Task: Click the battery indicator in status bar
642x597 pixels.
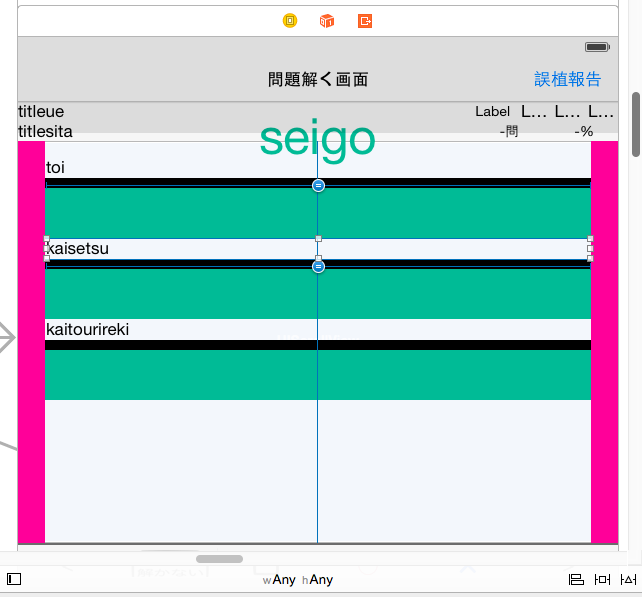Action: pos(597,47)
